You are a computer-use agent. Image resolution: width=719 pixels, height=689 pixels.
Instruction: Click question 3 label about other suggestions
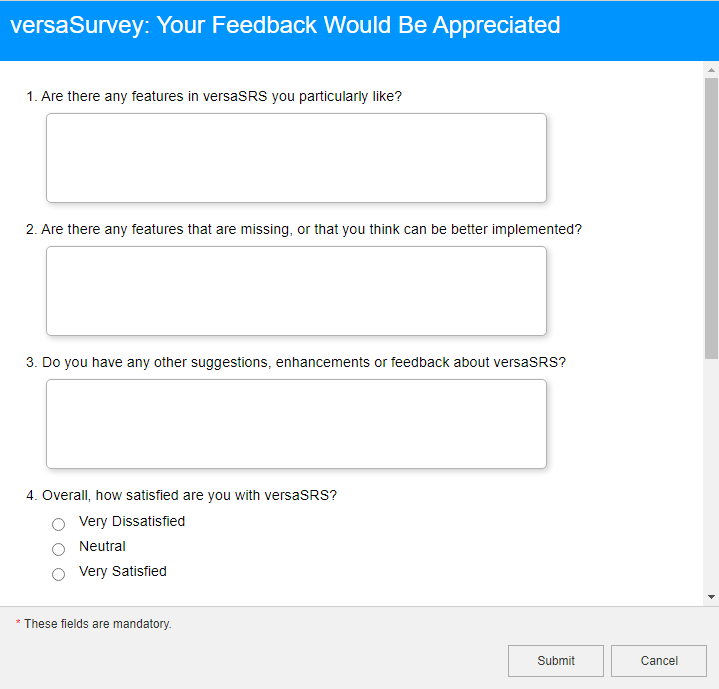(x=296, y=362)
